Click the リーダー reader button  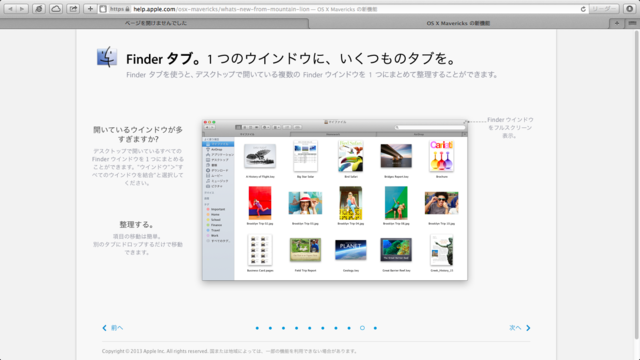604,9
